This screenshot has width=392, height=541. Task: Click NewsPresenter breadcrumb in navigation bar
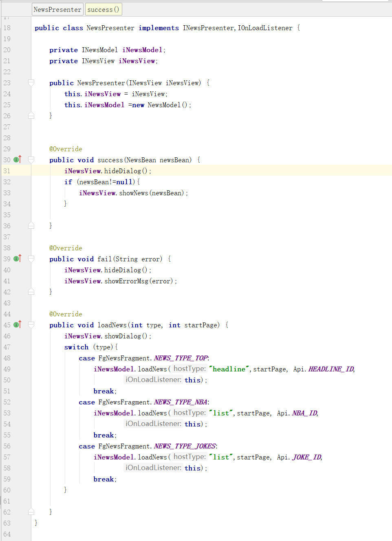[57, 9]
